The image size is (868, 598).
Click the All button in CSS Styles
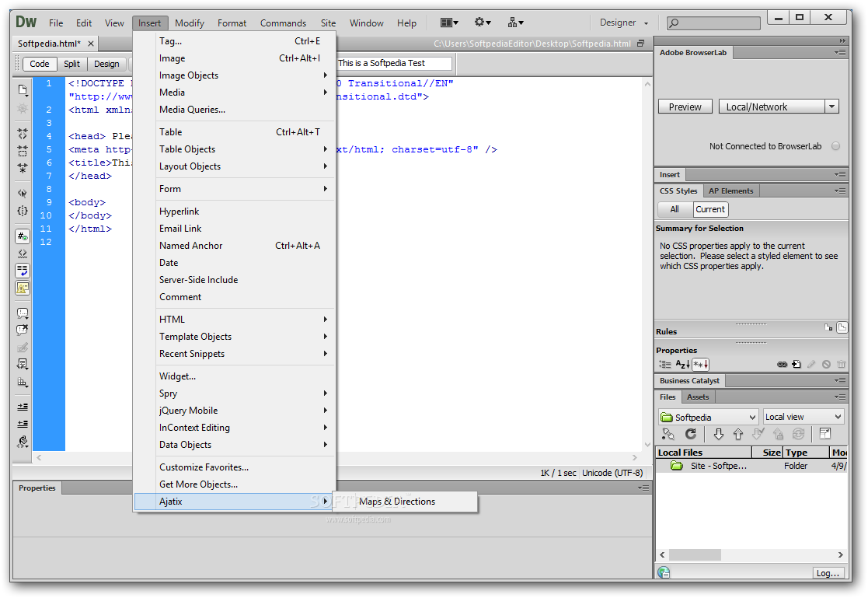click(x=675, y=209)
